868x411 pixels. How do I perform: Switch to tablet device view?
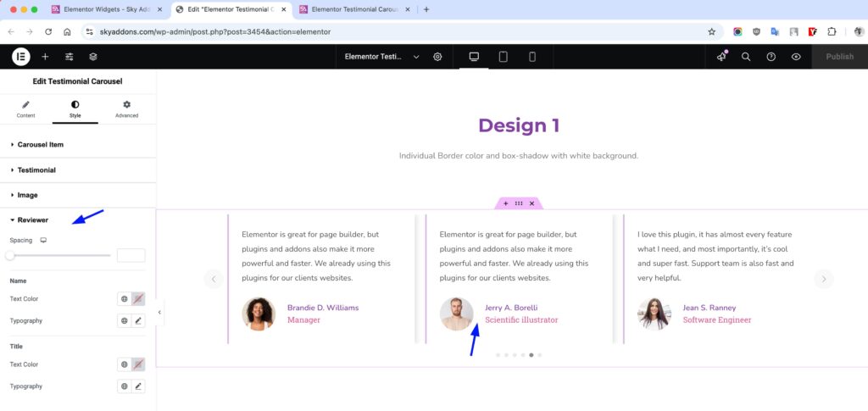click(x=504, y=57)
